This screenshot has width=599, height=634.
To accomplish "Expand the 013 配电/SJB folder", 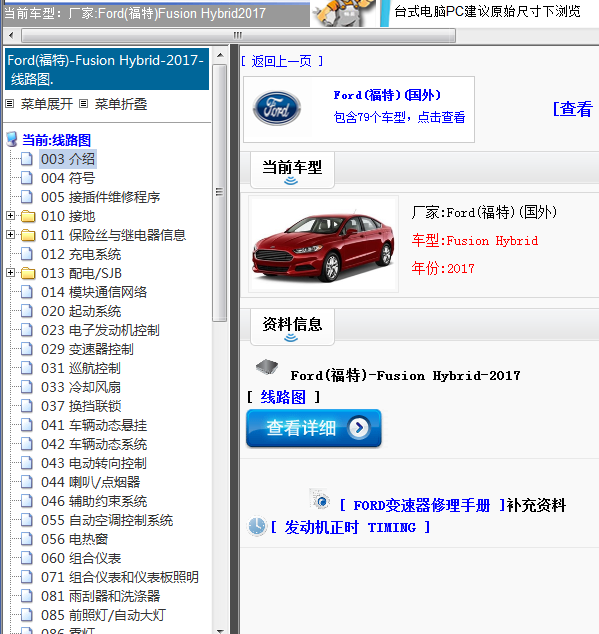I will [11, 273].
